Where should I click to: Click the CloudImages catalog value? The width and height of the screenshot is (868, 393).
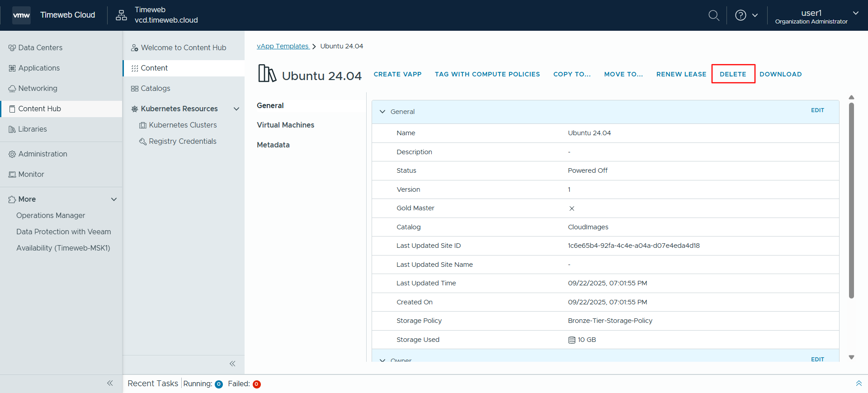[x=588, y=227]
